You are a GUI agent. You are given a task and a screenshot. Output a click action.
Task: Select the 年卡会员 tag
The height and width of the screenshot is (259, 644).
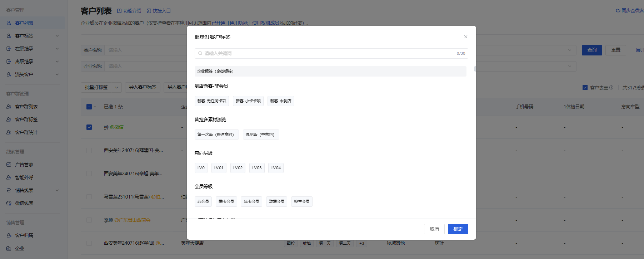coord(251,201)
